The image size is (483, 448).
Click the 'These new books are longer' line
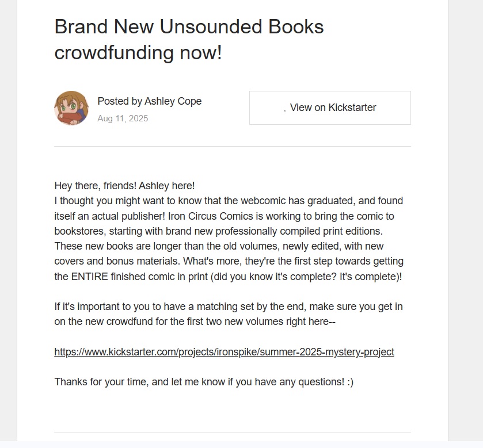point(219,246)
